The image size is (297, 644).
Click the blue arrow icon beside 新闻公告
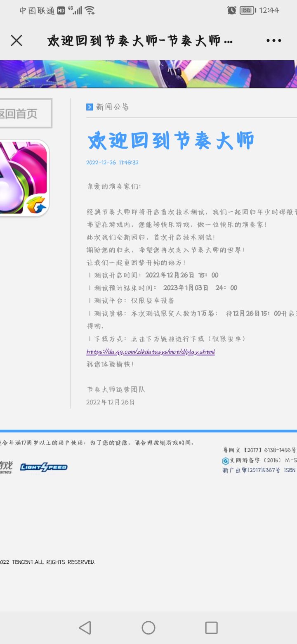click(90, 107)
